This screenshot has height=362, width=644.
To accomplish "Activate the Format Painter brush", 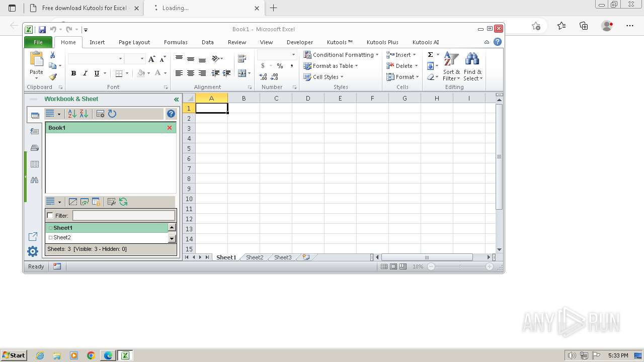I will click(53, 77).
